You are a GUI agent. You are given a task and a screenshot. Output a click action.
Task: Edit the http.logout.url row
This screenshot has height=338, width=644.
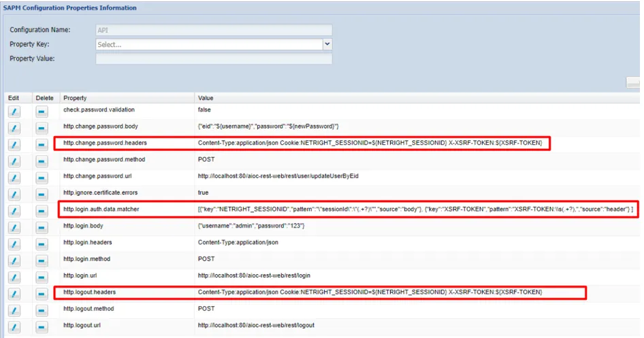[14, 327]
